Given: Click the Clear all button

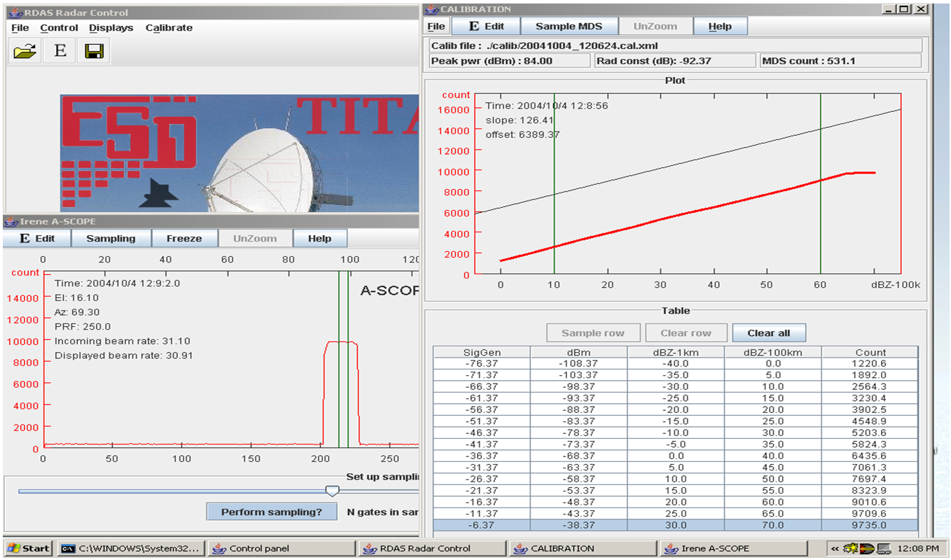Looking at the screenshot, I should pos(769,332).
